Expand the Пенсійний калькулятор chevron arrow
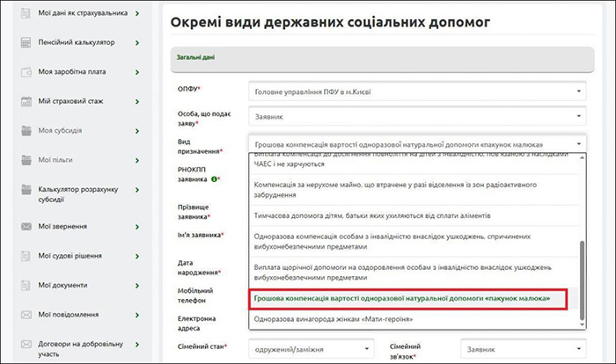This screenshot has width=616, height=364. tap(137, 43)
